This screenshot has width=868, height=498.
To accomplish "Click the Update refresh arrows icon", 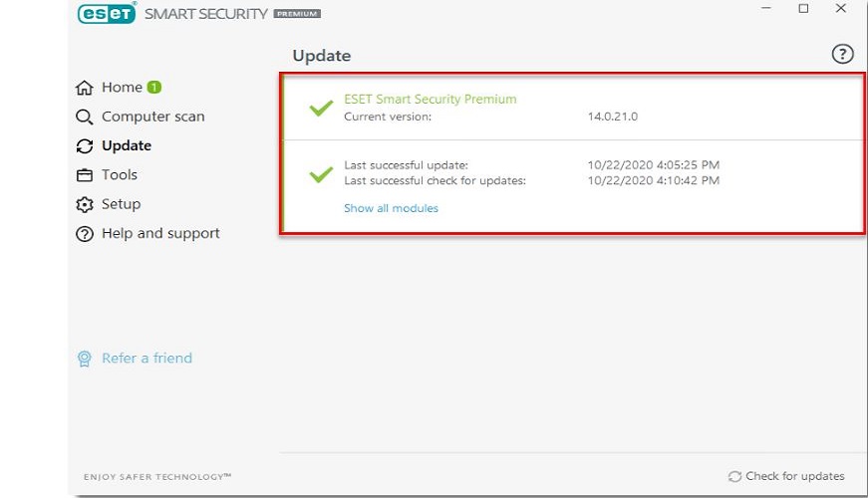I will [85, 145].
